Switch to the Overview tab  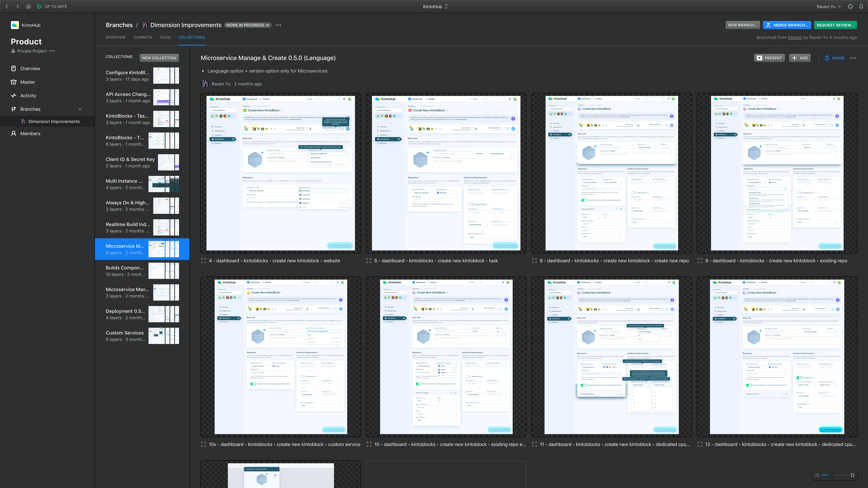pos(116,37)
